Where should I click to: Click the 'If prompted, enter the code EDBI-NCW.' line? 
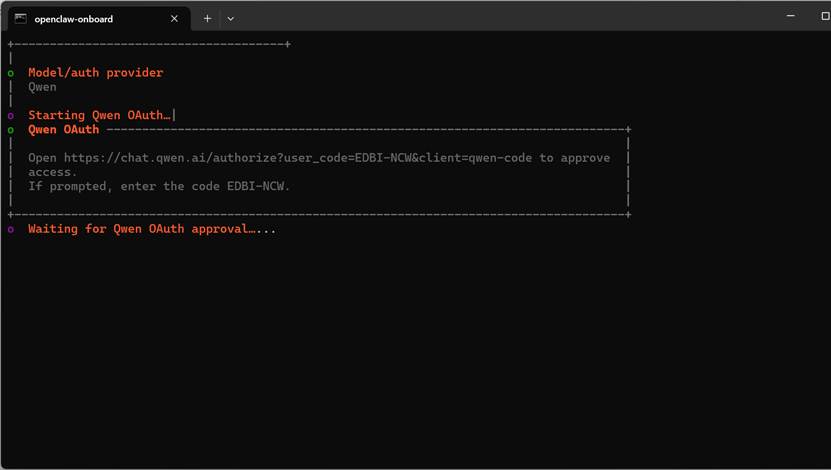point(159,187)
